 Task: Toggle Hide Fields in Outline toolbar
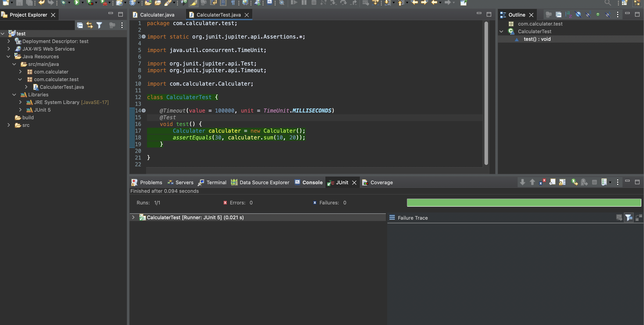(578, 15)
